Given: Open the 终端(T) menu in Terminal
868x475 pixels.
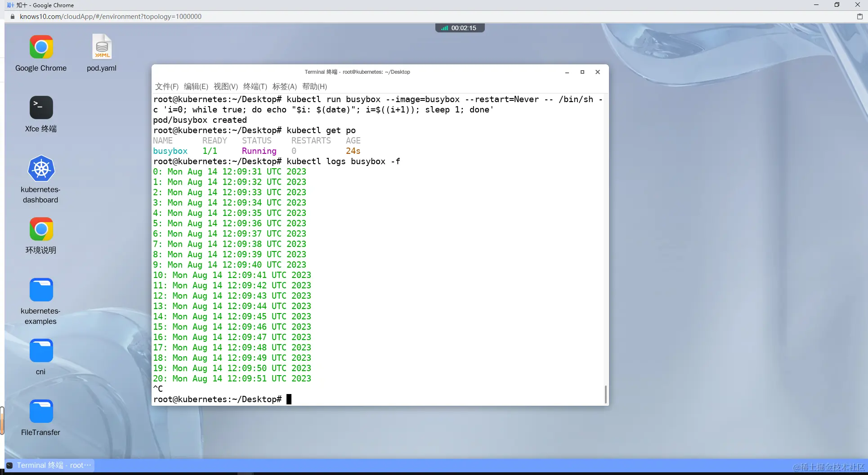Looking at the screenshot, I should tap(255, 86).
